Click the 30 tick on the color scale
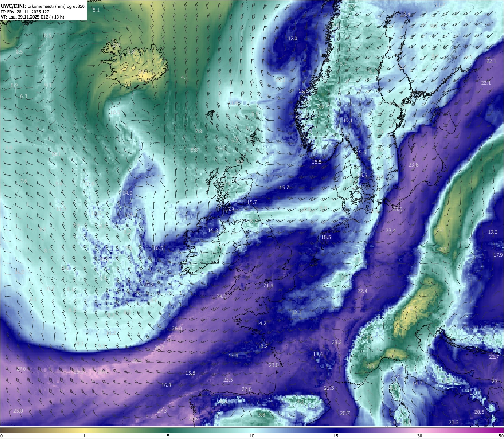Image resolution: width=504 pixels, height=439 pixels. (x=420, y=436)
